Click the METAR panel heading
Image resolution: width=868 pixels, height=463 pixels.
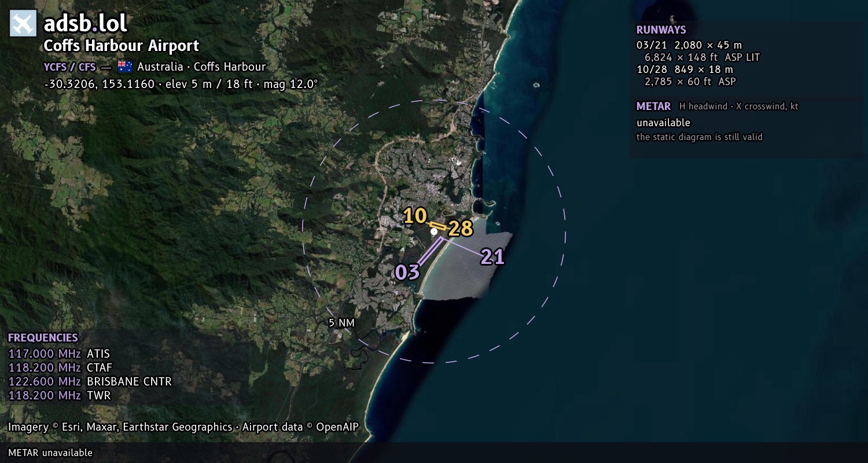[653, 106]
